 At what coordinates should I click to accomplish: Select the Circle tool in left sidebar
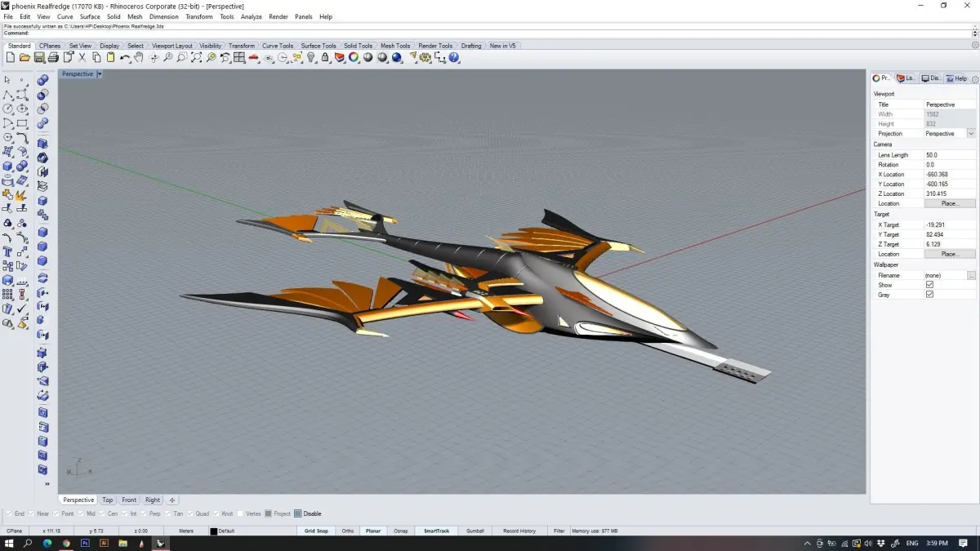click(x=7, y=109)
